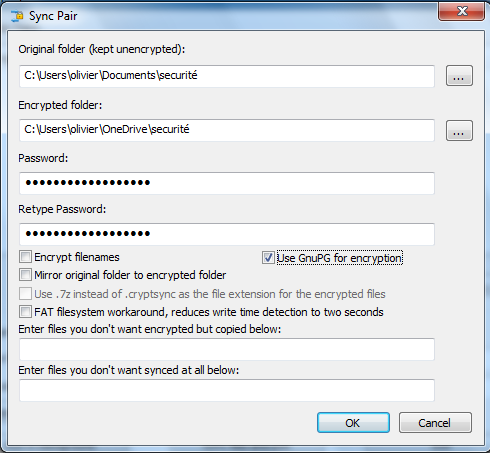Toggle the FAT filesystem workaround checkbox
Viewport: 490px width, 453px height.
click(x=26, y=312)
